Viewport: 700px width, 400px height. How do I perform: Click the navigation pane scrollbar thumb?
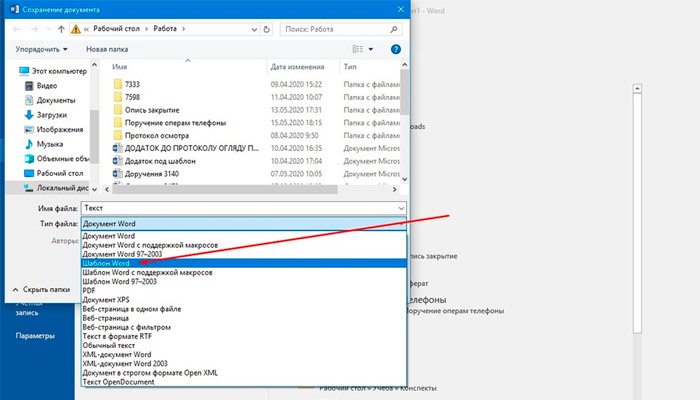tap(94, 136)
